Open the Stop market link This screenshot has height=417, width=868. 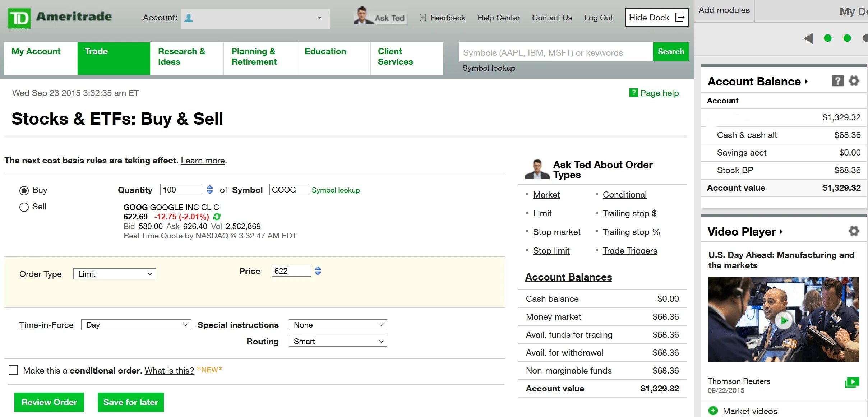click(557, 232)
